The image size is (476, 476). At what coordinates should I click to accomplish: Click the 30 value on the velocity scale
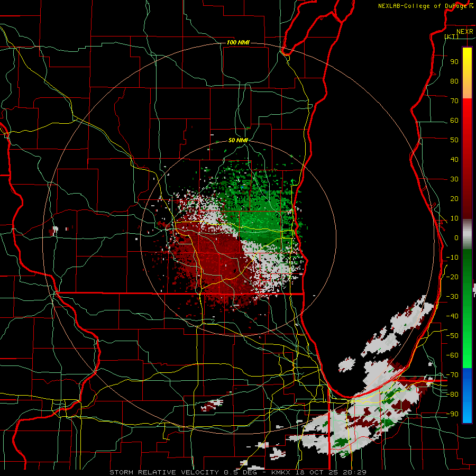pos(454,179)
